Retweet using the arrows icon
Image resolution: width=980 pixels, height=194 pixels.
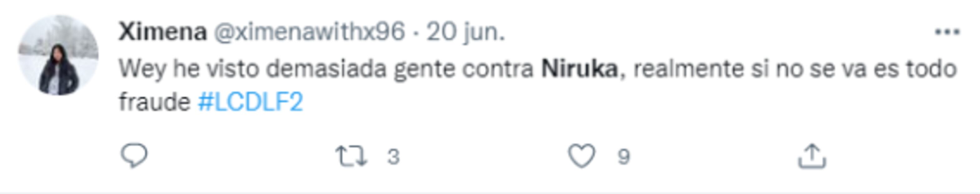point(351,157)
